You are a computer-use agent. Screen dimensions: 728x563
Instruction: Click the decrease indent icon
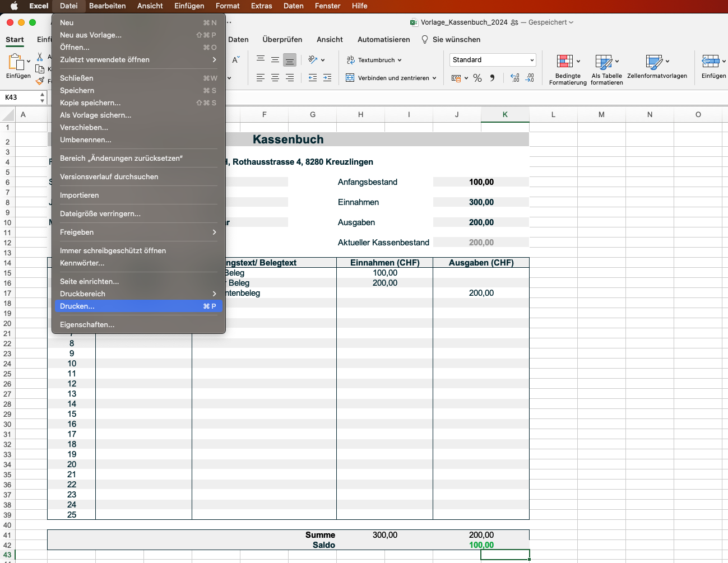point(313,78)
